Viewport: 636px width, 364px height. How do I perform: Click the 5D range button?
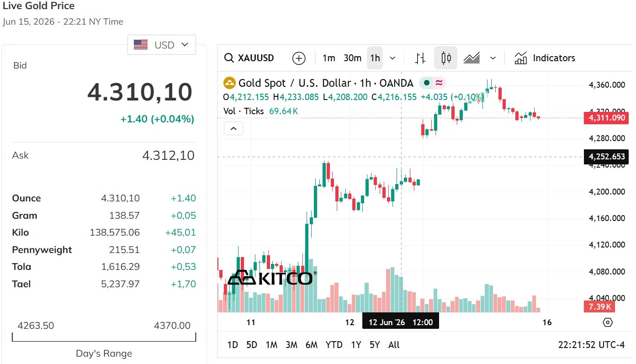pyautogui.click(x=252, y=345)
